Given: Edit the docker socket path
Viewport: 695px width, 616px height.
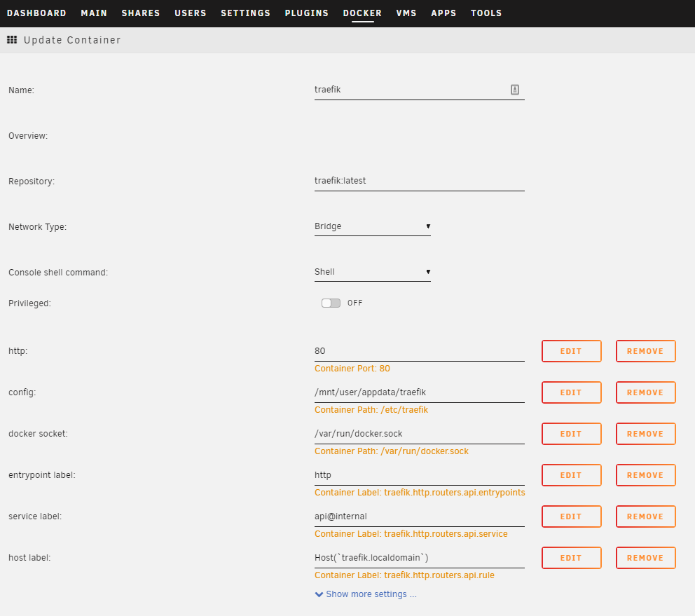Looking at the screenshot, I should [x=571, y=434].
